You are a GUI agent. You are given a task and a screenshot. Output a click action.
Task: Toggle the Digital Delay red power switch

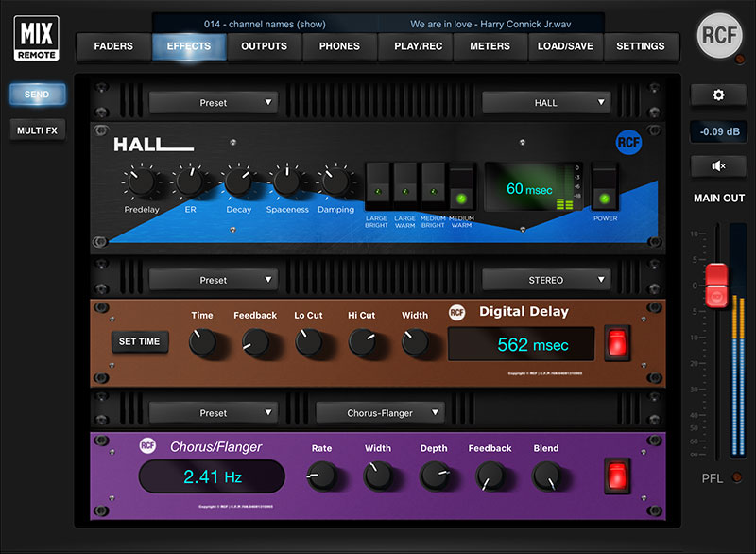pos(617,342)
